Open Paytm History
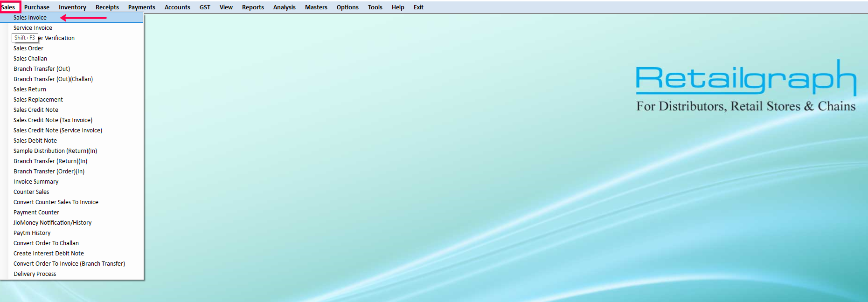 pos(72,233)
